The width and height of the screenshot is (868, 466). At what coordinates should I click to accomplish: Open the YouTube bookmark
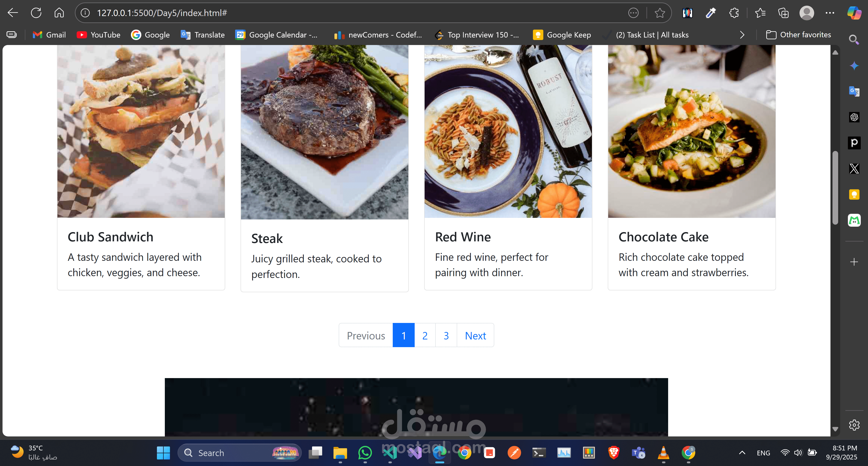click(x=98, y=35)
